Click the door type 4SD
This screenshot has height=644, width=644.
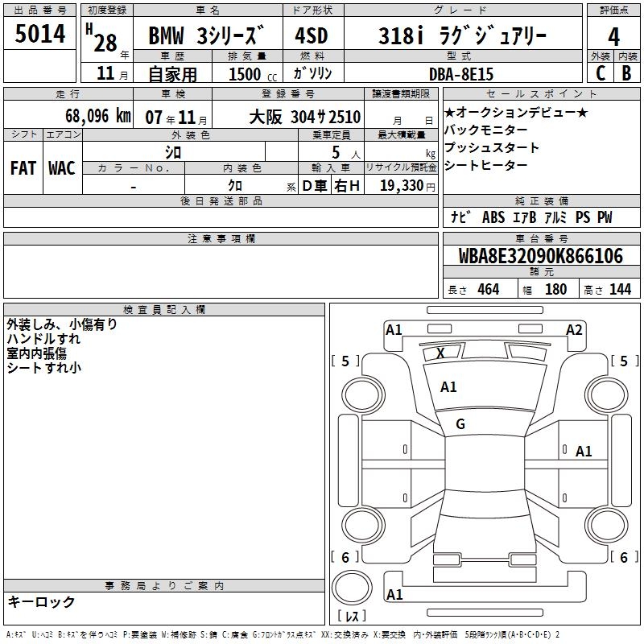(312, 35)
